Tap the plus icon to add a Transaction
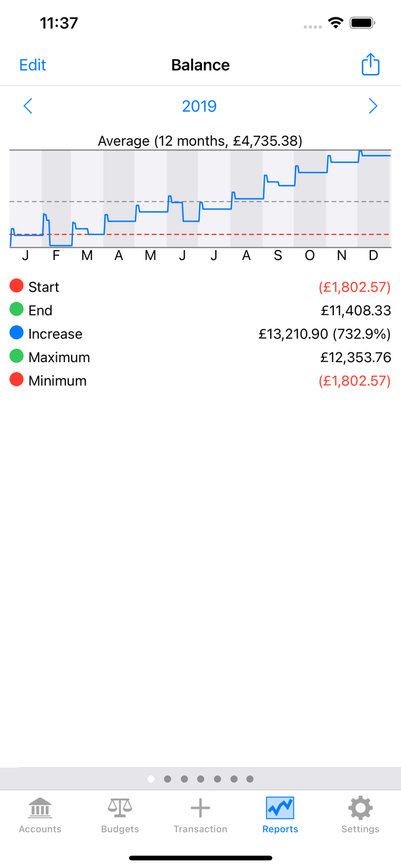Viewport: 401px width, 868px height. coord(200,806)
